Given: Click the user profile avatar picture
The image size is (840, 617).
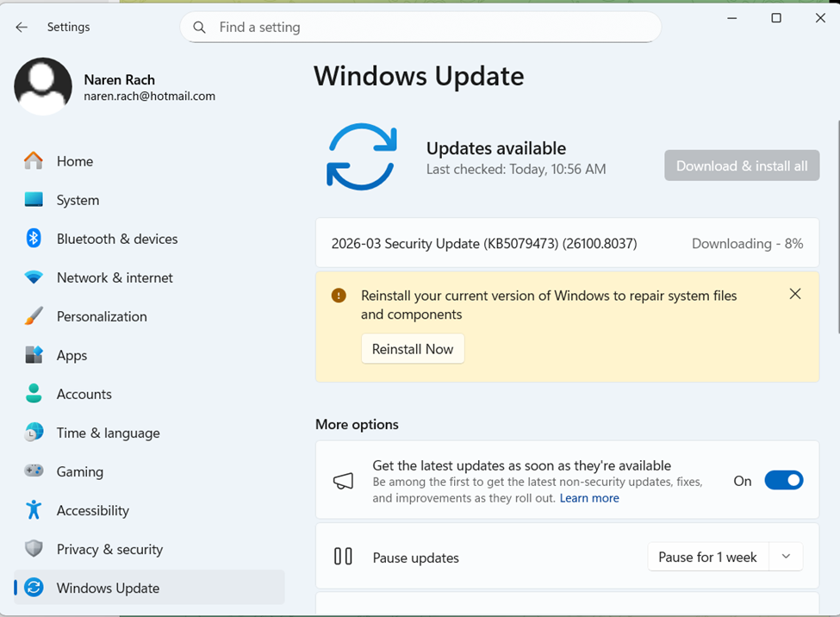Looking at the screenshot, I should pyautogui.click(x=43, y=86).
